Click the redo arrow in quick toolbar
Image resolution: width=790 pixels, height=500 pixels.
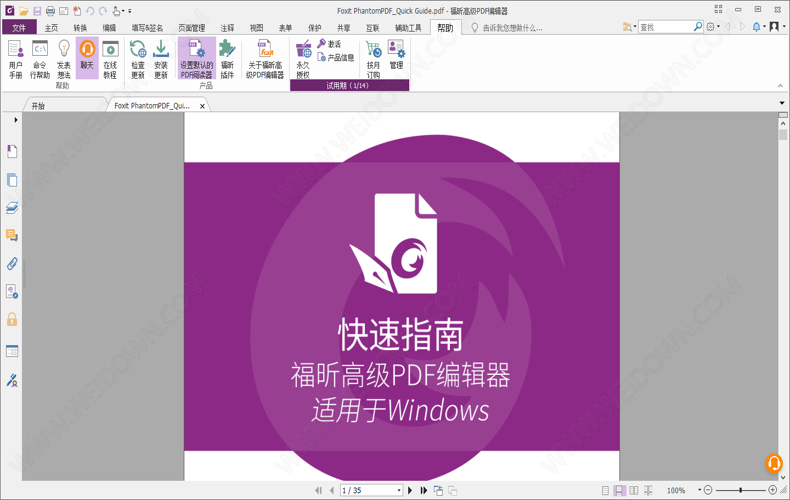[103, 11]
